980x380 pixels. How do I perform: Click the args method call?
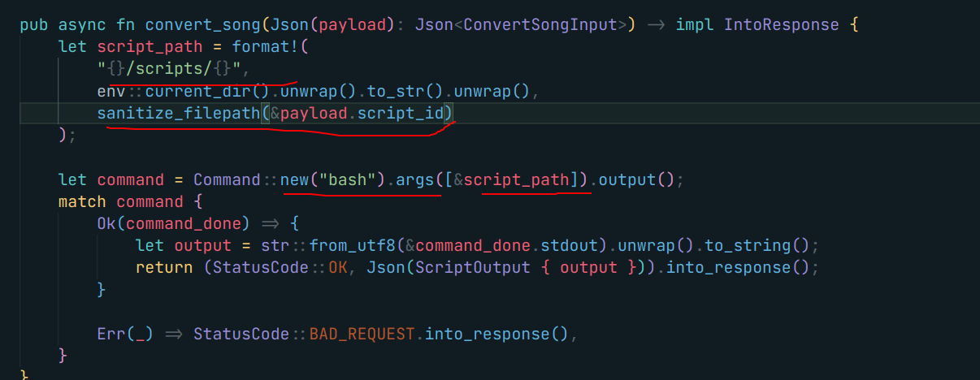click(x=413, y=179)
